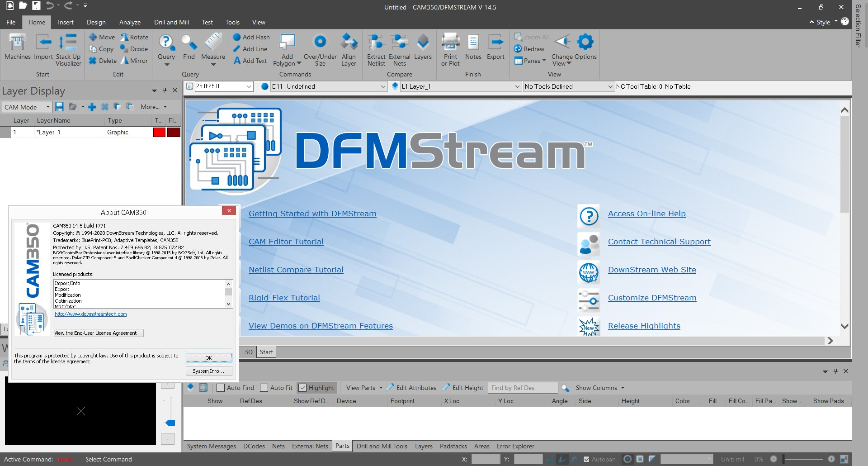Open Print or Plot
The width and height of the screenshot is (868, 466).
pyautogui.click(x=450, y=50)
